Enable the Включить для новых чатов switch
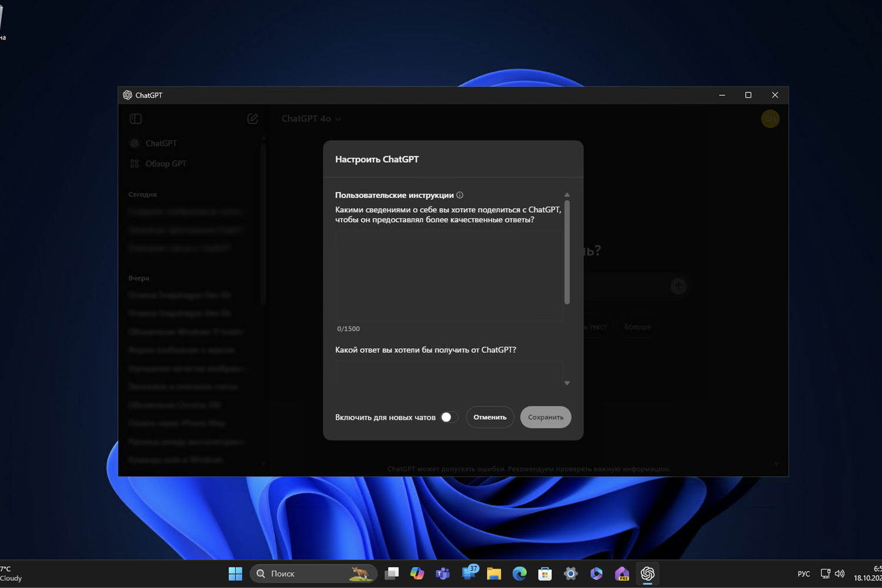This screenshot has width=882, height=588. [449, 417]
